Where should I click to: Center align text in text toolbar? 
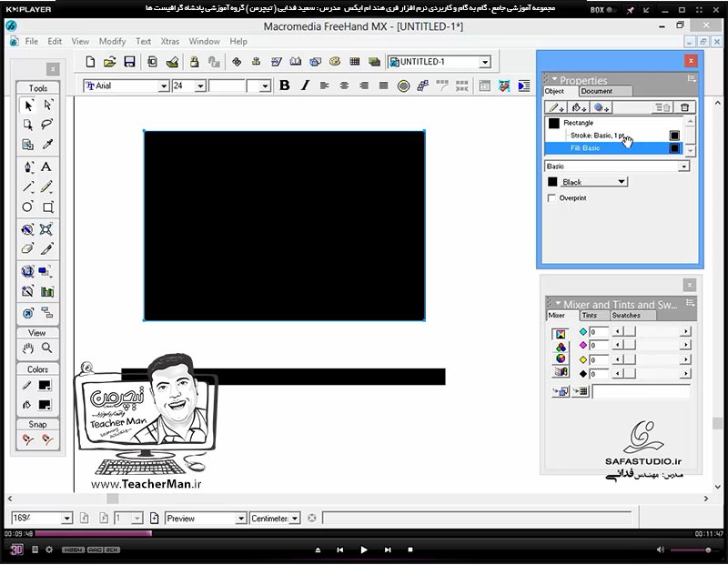coord(344,86)
